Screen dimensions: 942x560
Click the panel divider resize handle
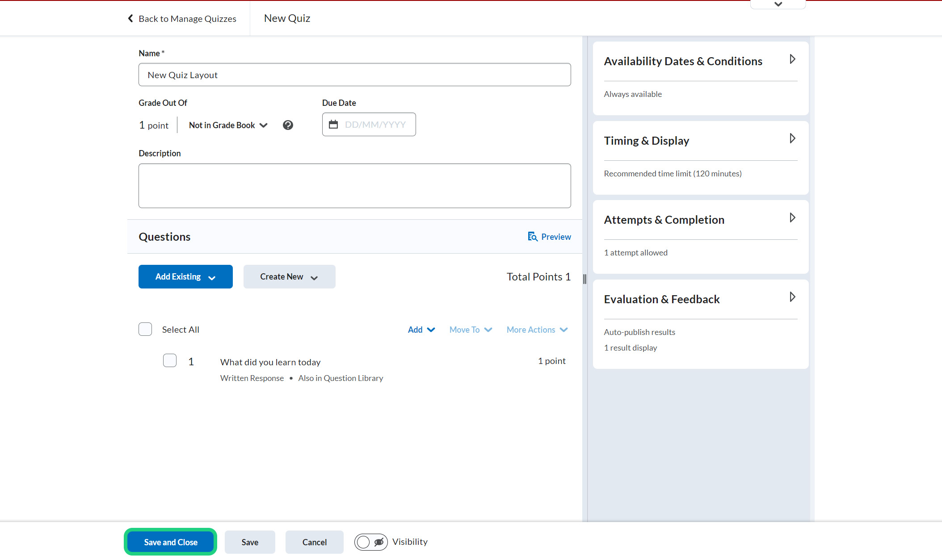(x=585, y=280)
